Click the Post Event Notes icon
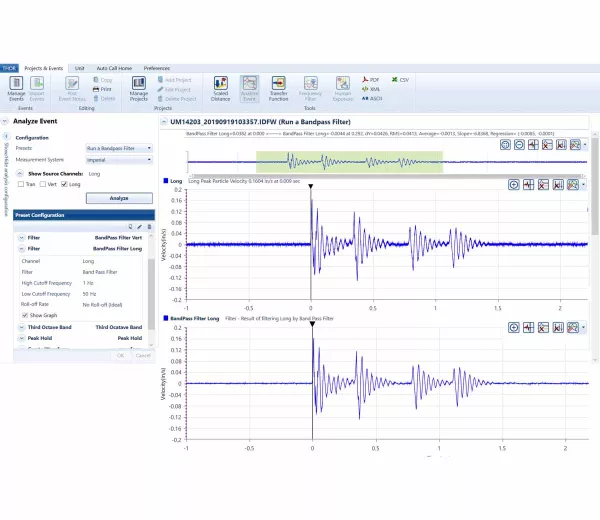Viewport: 600px width, 520px height. (72, 89)
